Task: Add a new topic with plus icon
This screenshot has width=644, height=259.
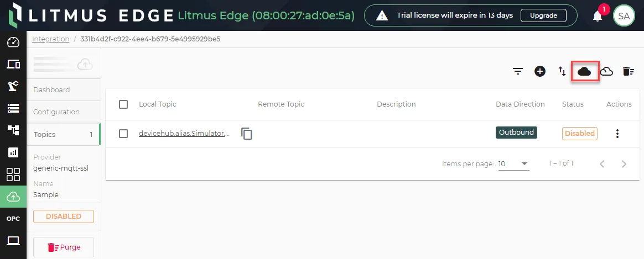Action: (539, 71)
